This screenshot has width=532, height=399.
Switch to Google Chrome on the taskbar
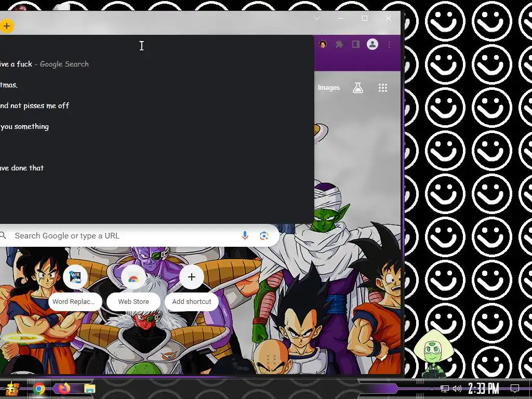(x=38, y=389)
